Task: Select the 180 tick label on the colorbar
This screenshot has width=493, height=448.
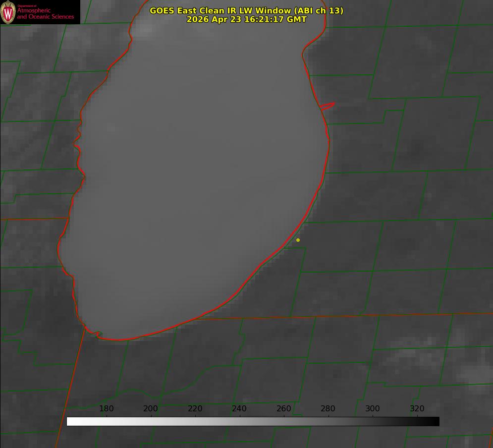Action: pyautogui.click(x=106, y=408)
